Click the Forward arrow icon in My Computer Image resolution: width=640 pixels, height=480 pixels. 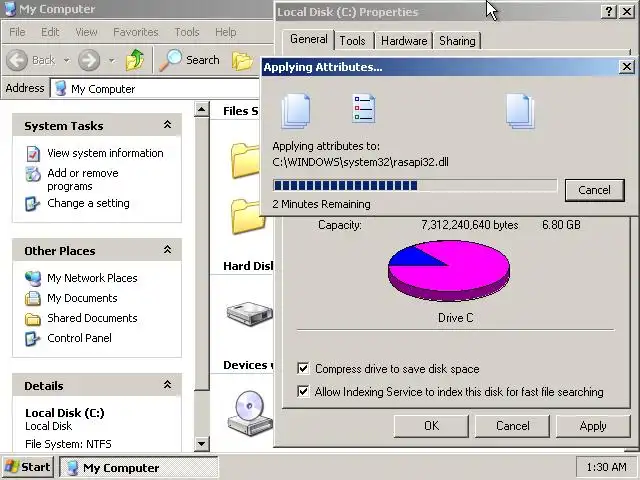(89, 60)
